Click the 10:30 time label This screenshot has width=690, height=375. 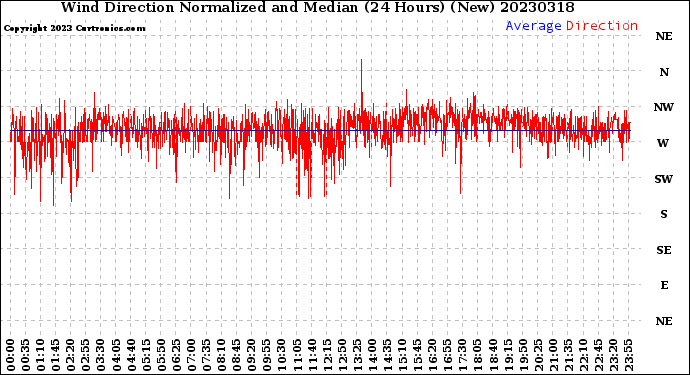click(282, 355)
